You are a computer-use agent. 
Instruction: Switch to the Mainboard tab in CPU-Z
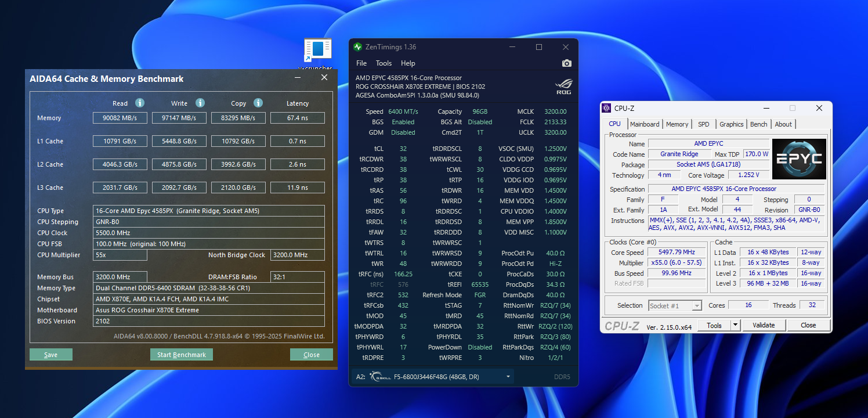(645, 124)
